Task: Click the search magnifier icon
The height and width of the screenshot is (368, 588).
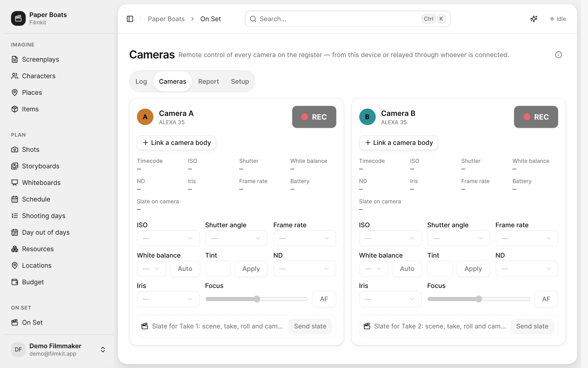Action: point(253,19)
